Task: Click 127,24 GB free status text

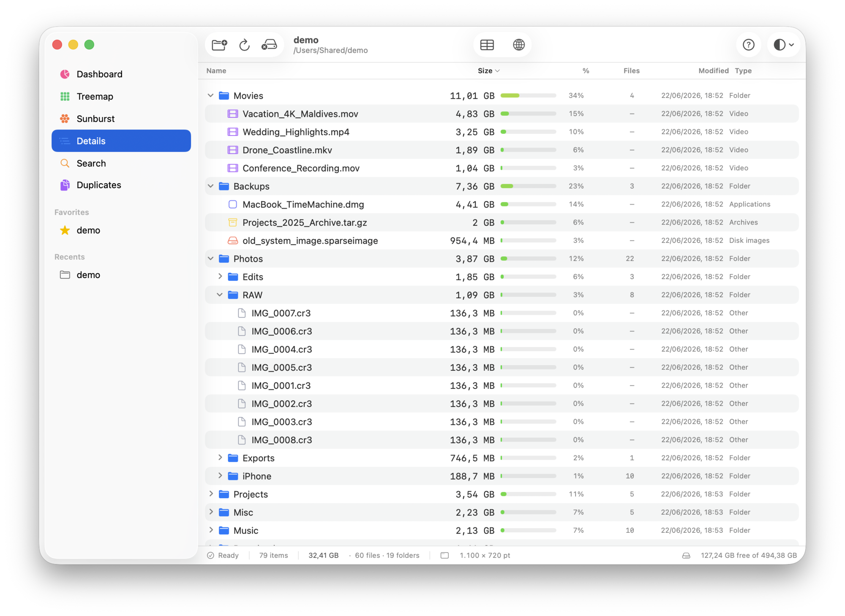Action: 749,556
